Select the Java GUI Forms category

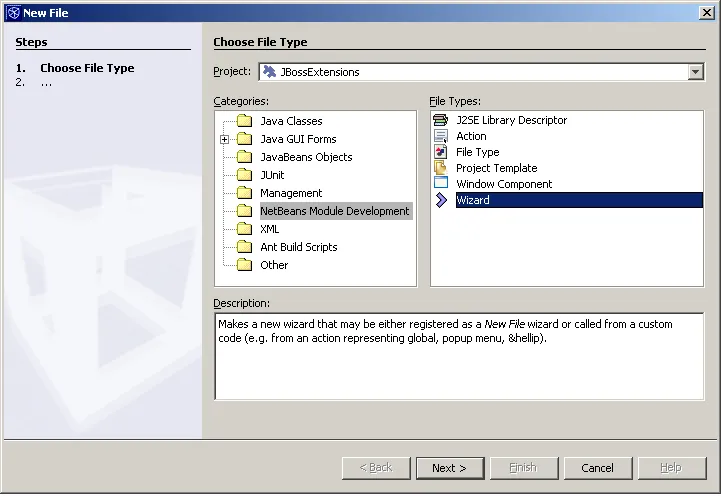(x=298, y=139)
